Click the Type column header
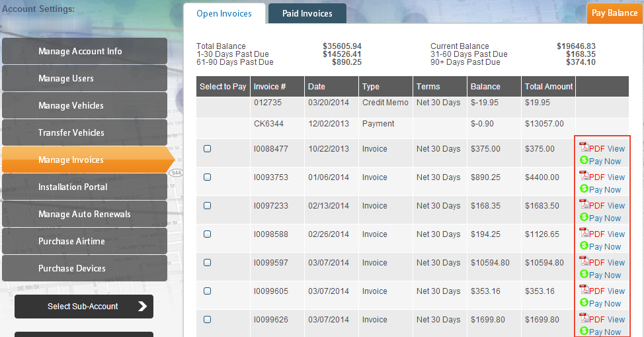Screen dimensions: 644x337 (385, 87)
